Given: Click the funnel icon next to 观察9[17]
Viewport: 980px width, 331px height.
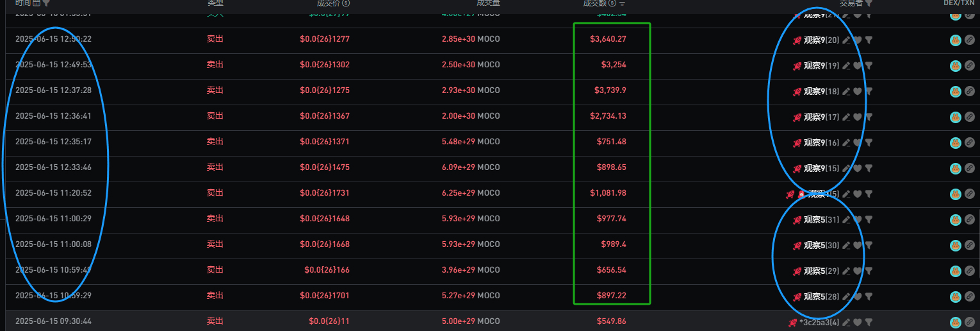Looking at the screenshot, I should (x=869, y=117).
